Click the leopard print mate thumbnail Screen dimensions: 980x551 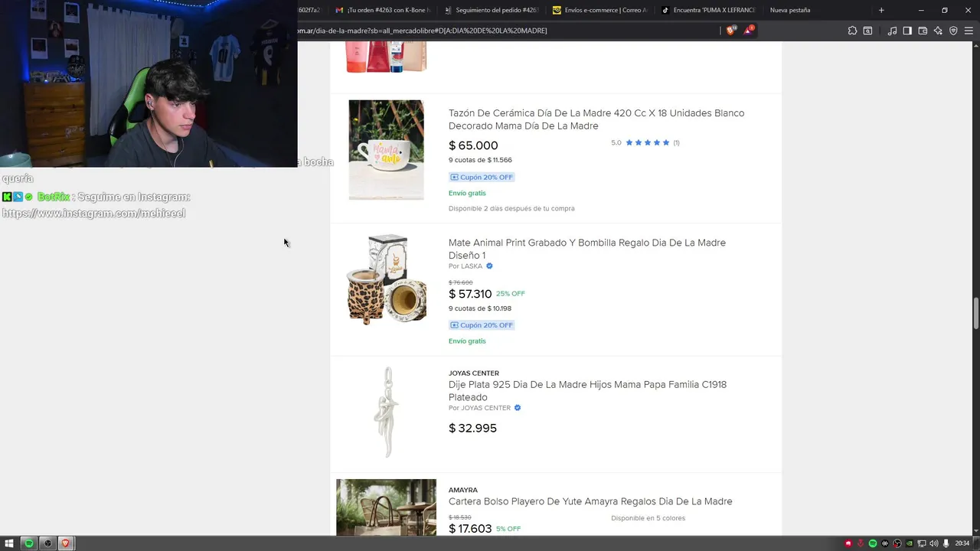click(x=386, y=279)
